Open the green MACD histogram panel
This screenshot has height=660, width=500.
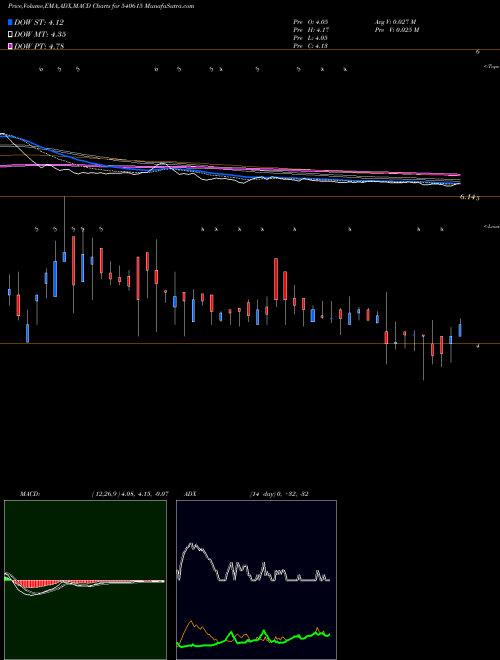click(x=85, y=580)
